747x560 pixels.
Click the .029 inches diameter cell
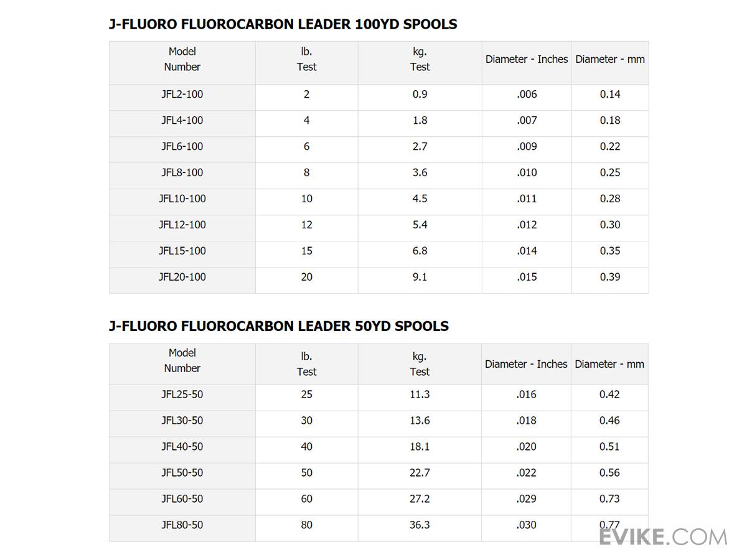(x=526, y=499)
